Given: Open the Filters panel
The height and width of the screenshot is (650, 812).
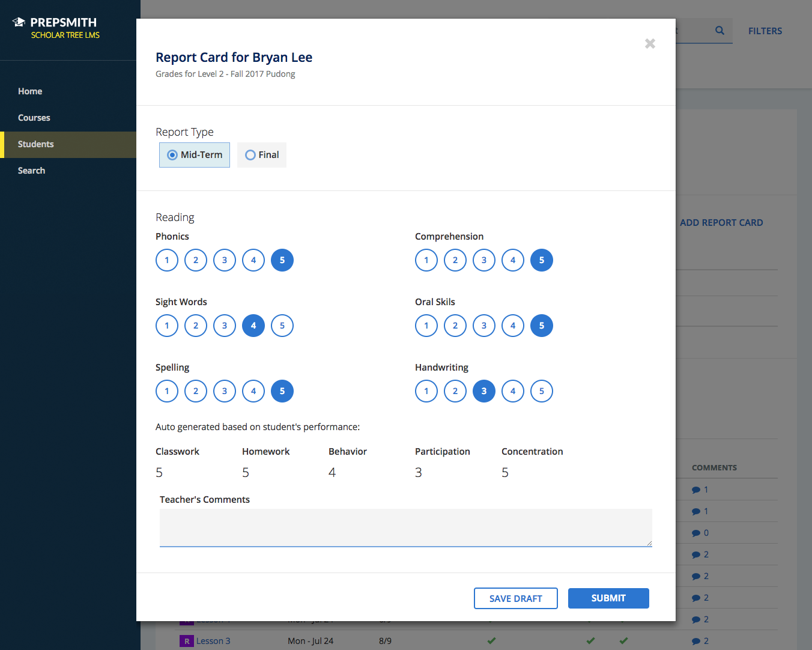Looking at the screenshot, I should tap(765, 31).
